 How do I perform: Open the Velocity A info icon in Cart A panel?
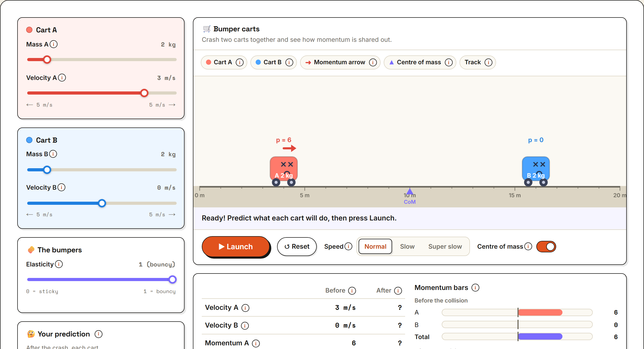pos(62,78)
